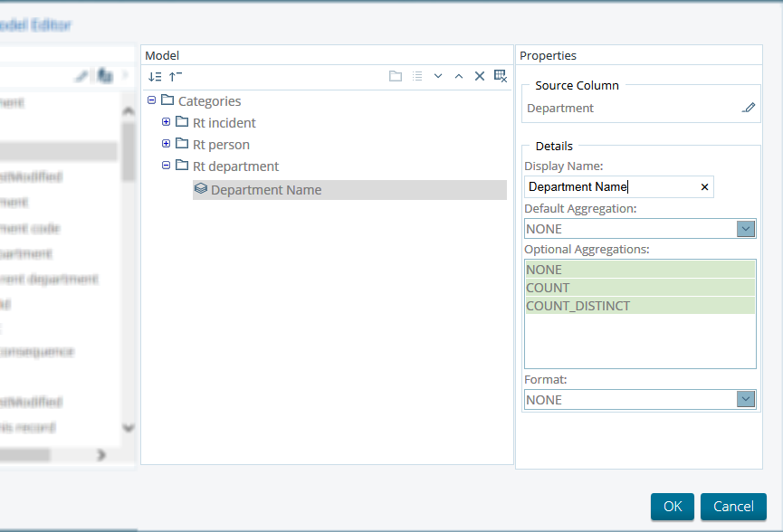Delete selected item using the X toolbar icon

[x=480, y=76]
